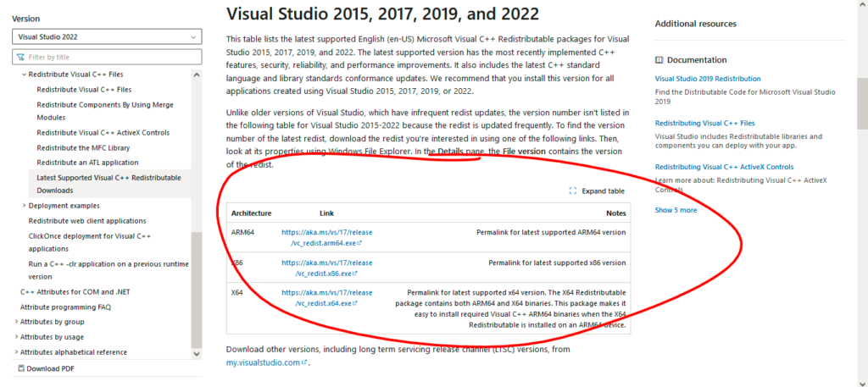Open the vc_redist.x86.exe download link
Viewport: 868px width, 387px height.
click(326, 268)
